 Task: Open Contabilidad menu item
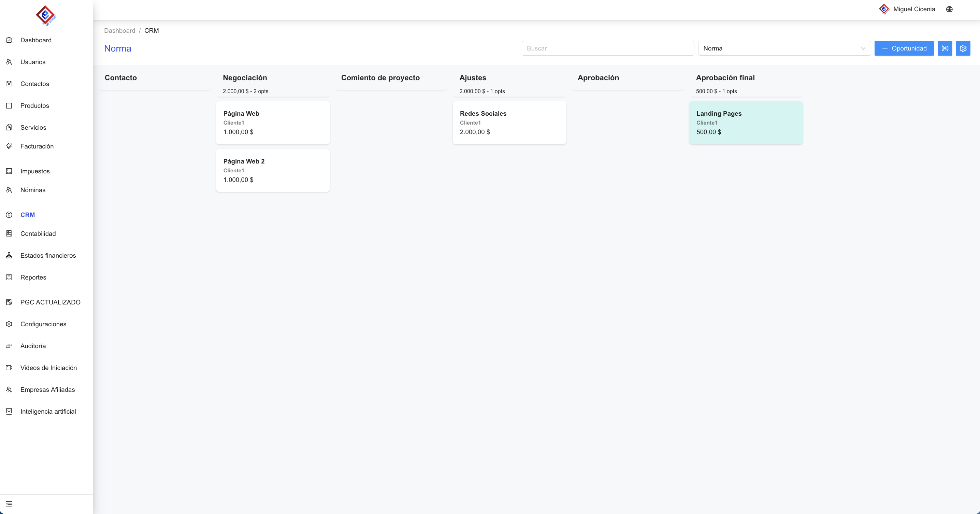pyautogui.click(x=38, y=233)
